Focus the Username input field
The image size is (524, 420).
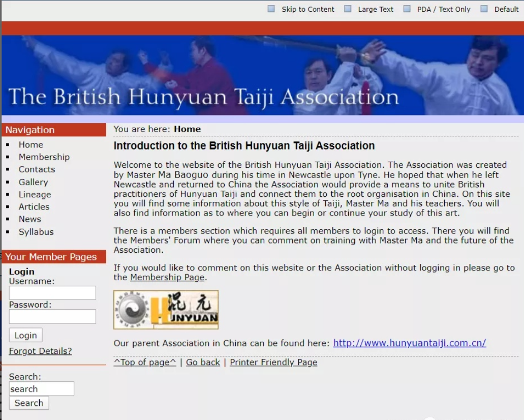pyautogui.click(x=52, y=292)
